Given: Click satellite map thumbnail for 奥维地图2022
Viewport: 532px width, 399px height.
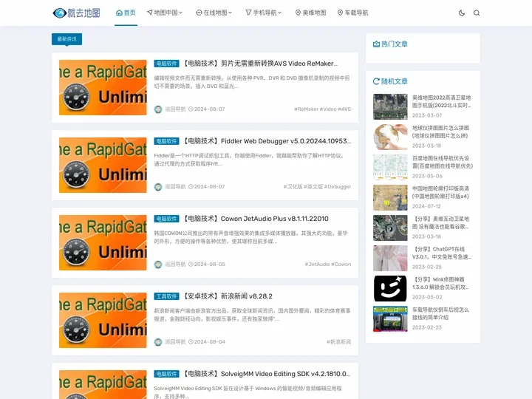Looking at the screenshot, I should point(390,107).
